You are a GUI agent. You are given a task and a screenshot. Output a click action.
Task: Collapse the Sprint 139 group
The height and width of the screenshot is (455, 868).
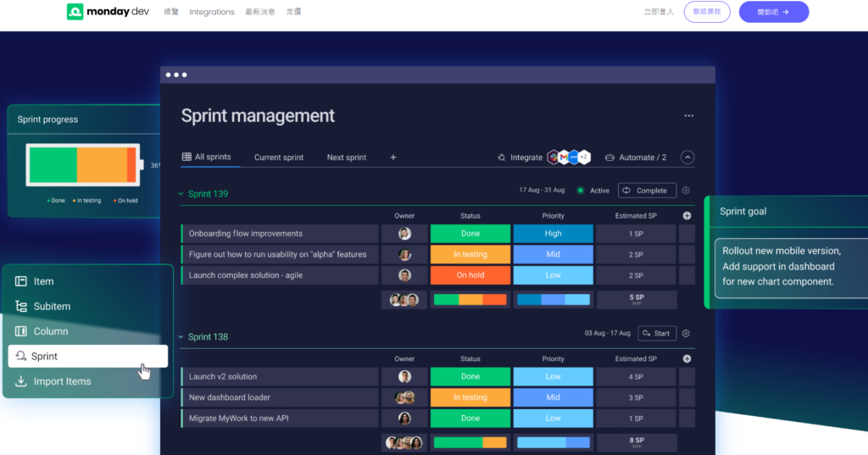pyautogui.click(x=181, y=194)
